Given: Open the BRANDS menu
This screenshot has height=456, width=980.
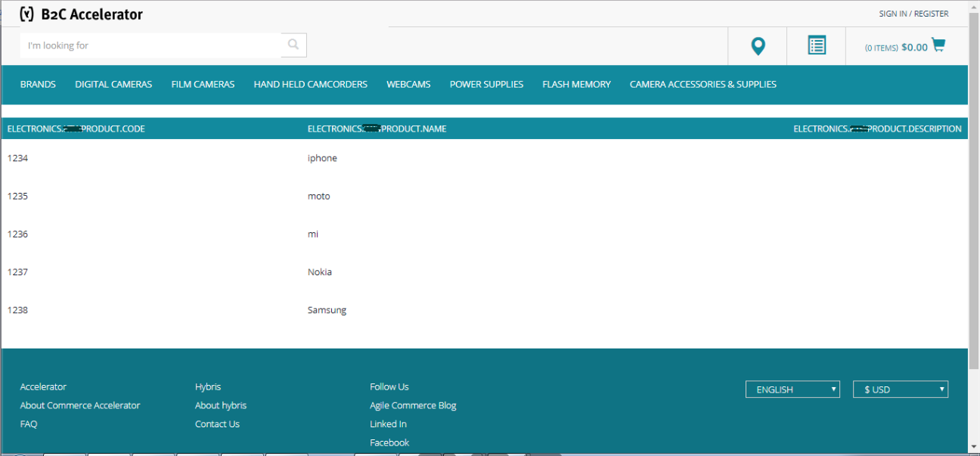Looking at the screenshot, I should [38, 85].
